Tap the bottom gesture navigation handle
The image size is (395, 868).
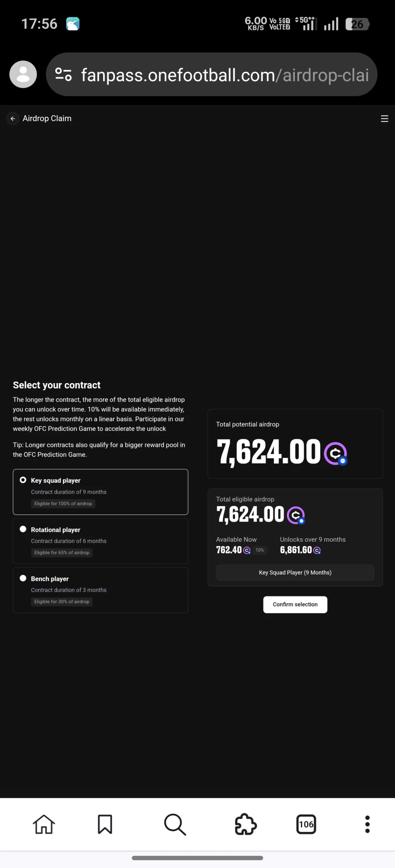[197, 858]
